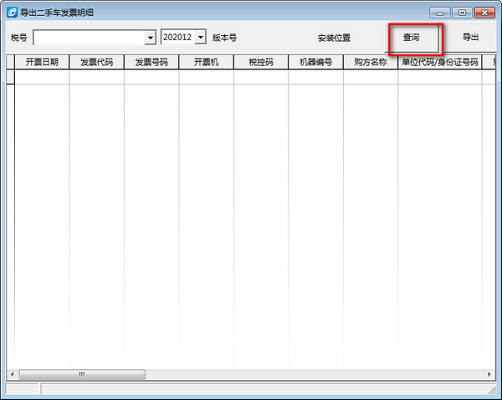This screenshot has height=400, width=502.
Task: Select the 税控码 column header
Action: click(x=261, y=62)
